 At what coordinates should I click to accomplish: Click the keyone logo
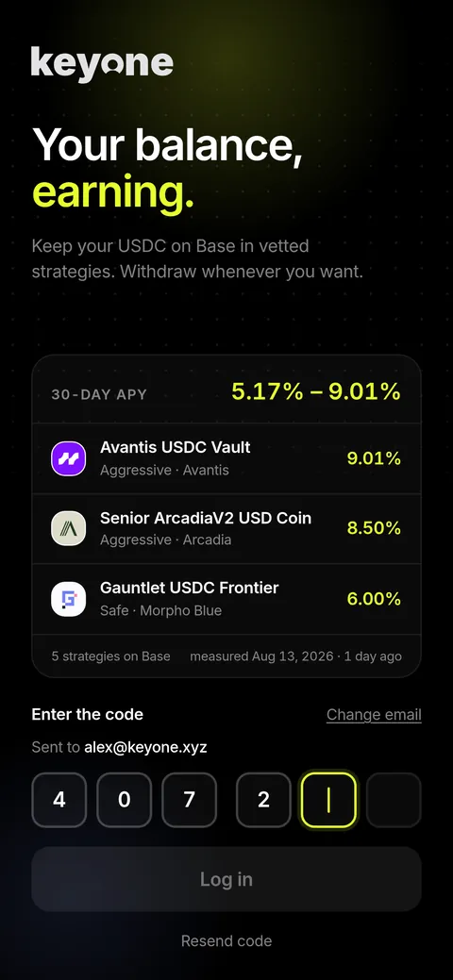point(102,65)
